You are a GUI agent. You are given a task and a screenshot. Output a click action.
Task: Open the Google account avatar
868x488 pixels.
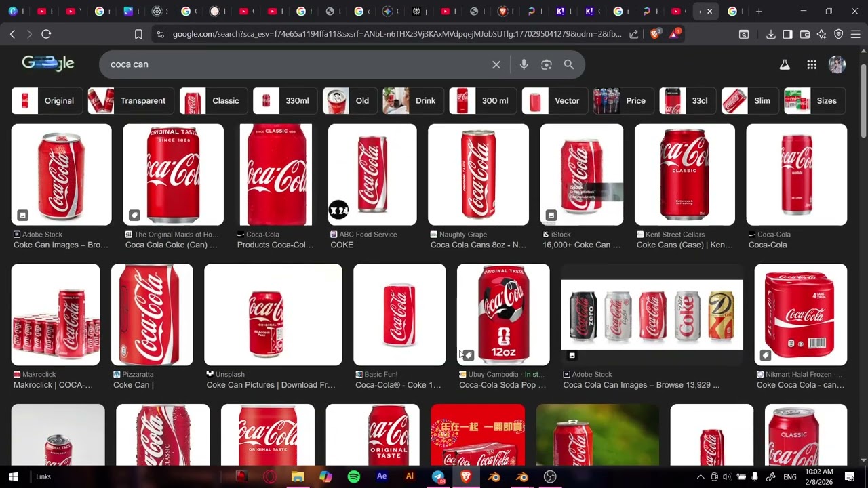pos(837,64)
